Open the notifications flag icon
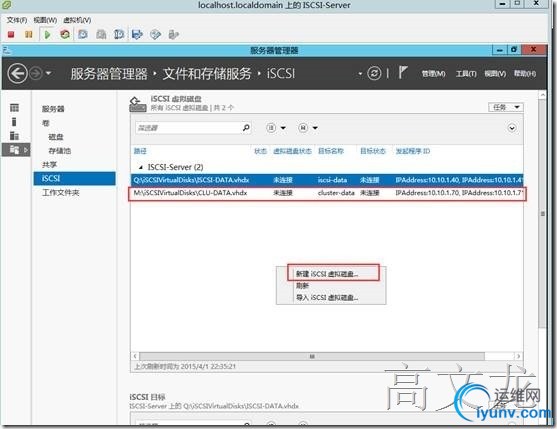557x429 pixels. [x=402, y=73]
